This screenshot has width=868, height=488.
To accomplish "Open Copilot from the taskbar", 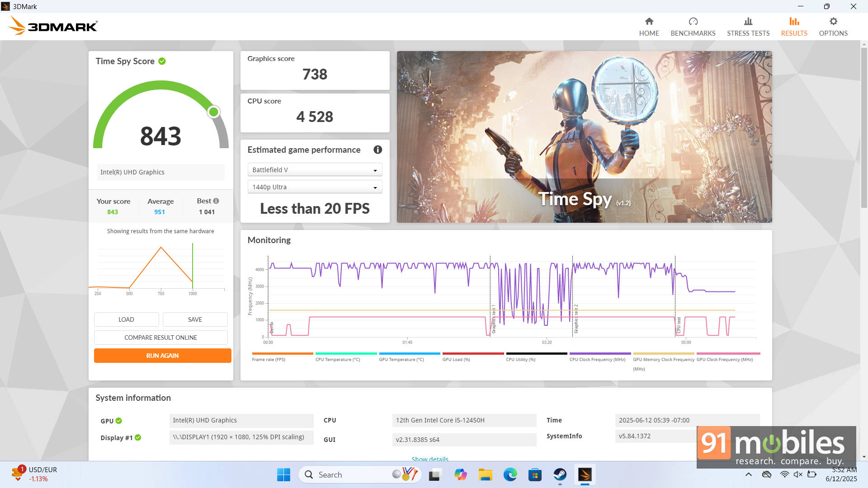I will tap(460, 474).
